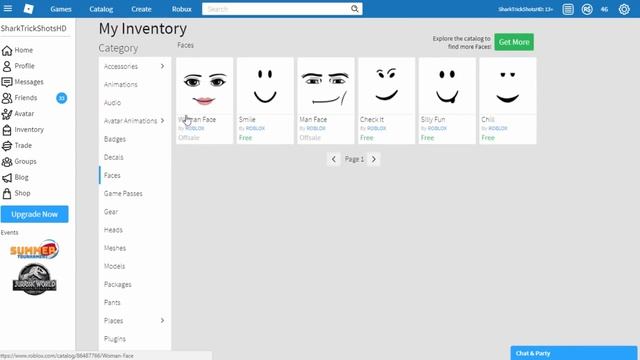Click the Avatar icon in sidebar
Screen dimensions: 640x360
point(7,114)
